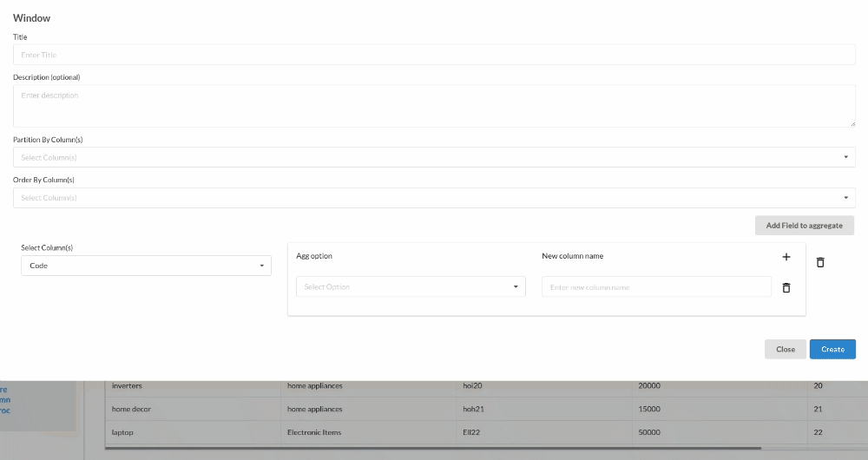Open the Partition By Column(s) dropdown
The image size is (868, 460).
coord(434,157)
